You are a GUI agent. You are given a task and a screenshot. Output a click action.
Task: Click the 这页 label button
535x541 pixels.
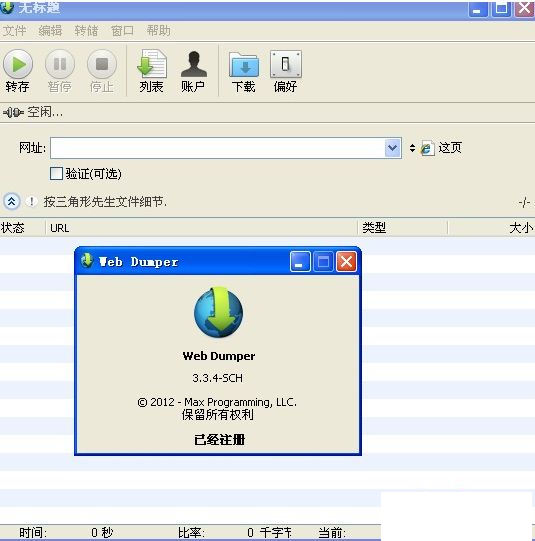pos(450,148)
